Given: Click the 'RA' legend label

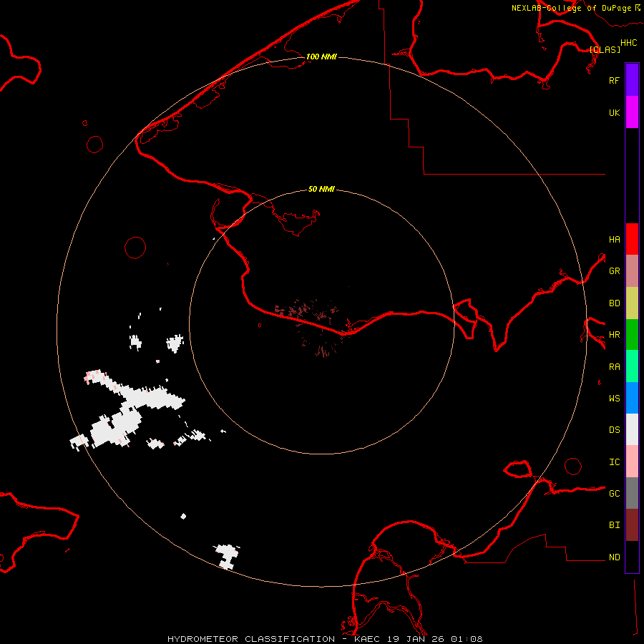Looking at the screenshot, I should click(614, 367).
